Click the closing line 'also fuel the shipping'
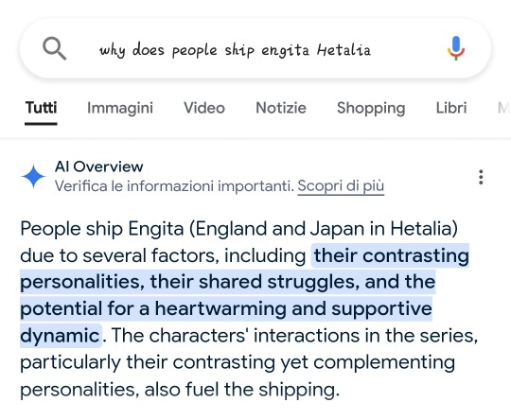The height and width of the screenshot is (420, 511). coord(239,389)
